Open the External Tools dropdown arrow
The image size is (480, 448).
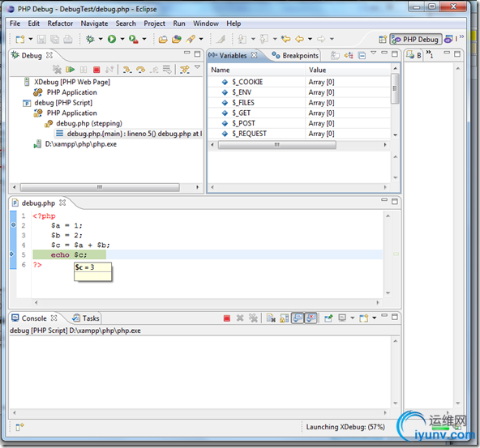144,39
